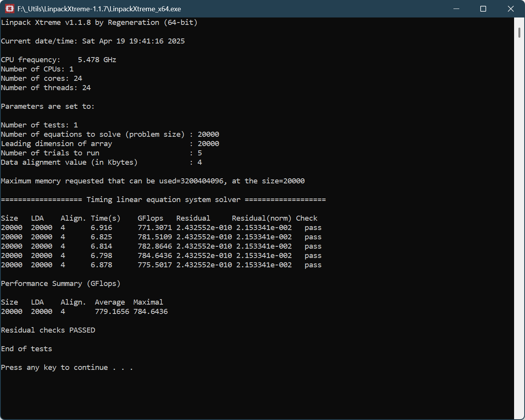Click the 'GFlops' column header
The height and width of the screenshot is (420, 525).
click(x=150, y=218)
